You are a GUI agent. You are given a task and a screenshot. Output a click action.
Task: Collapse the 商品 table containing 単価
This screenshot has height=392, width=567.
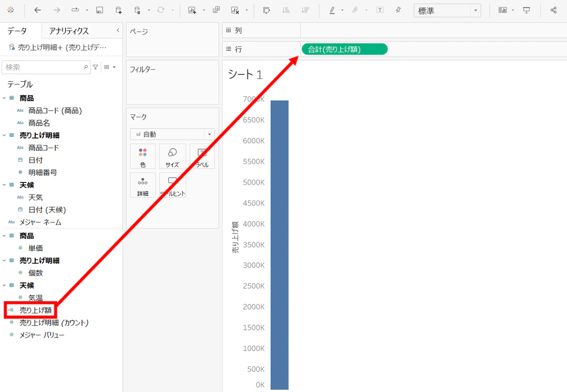click(4, 236)
